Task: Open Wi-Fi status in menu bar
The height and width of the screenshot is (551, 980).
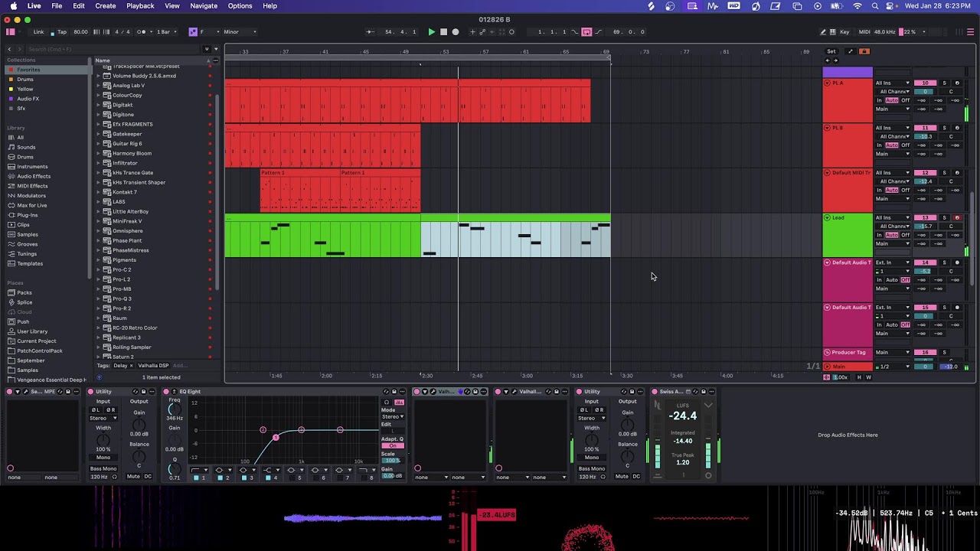Action: [x=857, y=6]
